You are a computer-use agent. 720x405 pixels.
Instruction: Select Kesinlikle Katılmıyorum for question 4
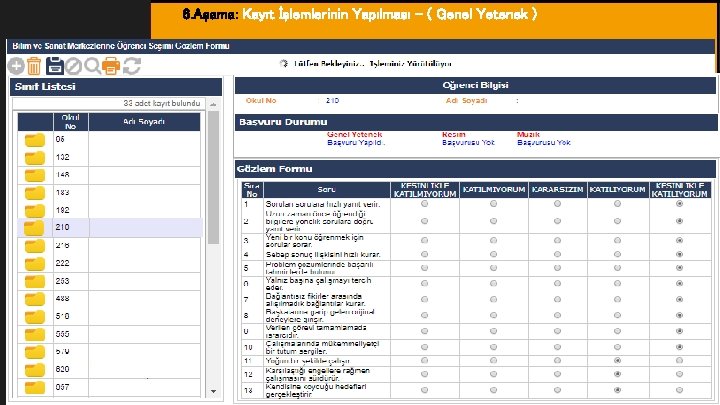[424, 254]
